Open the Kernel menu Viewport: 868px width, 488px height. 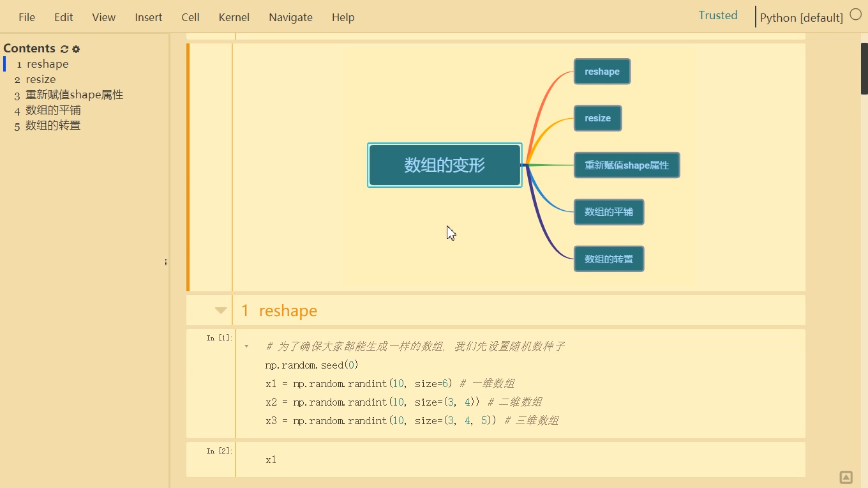[x=234, y=17]
